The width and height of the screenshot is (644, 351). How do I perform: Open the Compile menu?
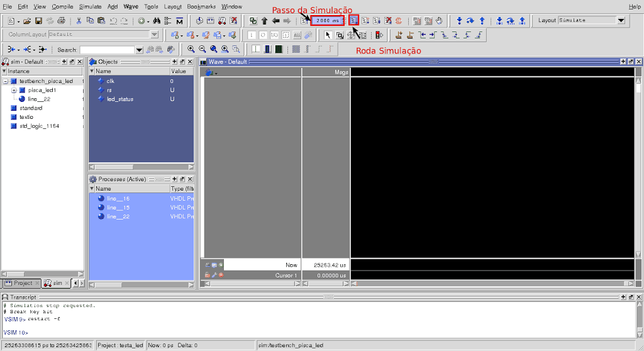coord(62,6)
